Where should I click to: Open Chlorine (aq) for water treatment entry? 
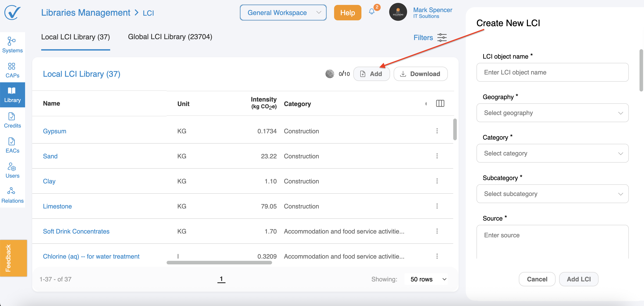91,256
